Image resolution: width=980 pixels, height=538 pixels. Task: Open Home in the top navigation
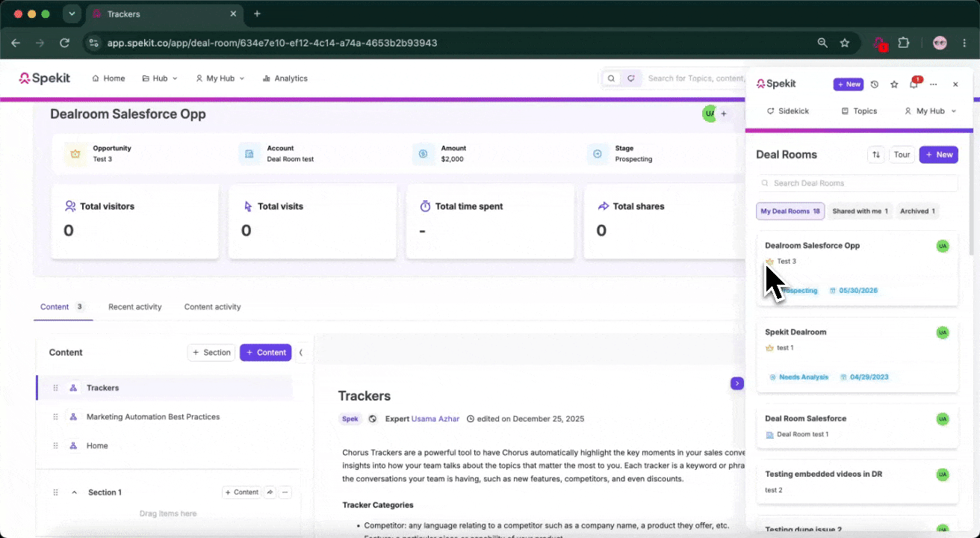108,78
